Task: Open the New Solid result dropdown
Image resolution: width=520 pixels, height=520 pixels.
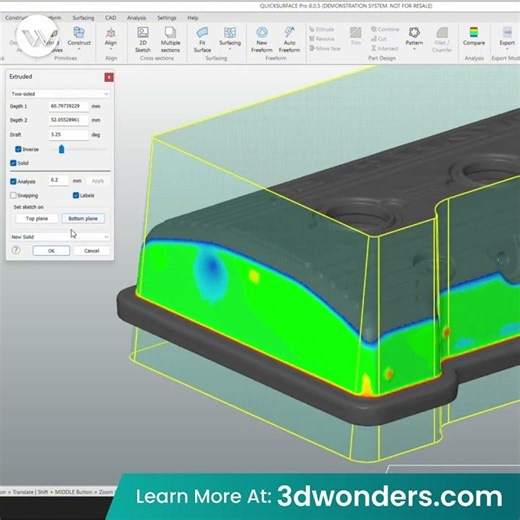Action: [x=60, y=237]
